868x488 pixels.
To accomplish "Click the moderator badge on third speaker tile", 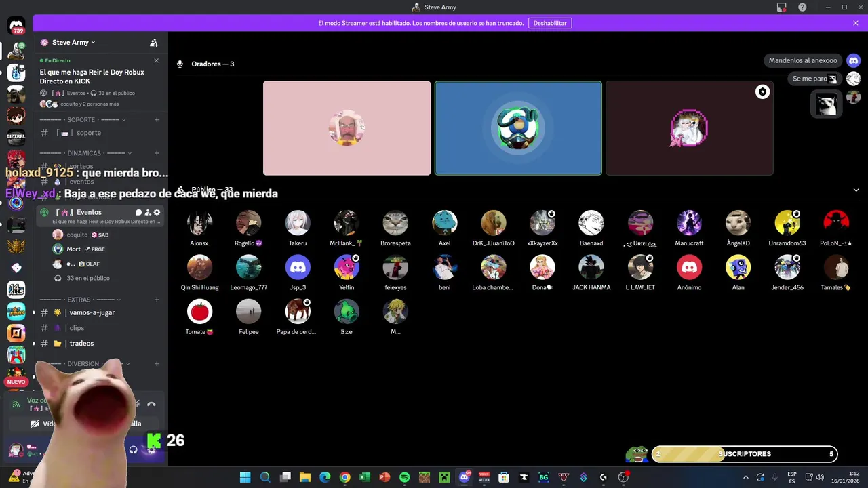I will [x=762, y=92].
